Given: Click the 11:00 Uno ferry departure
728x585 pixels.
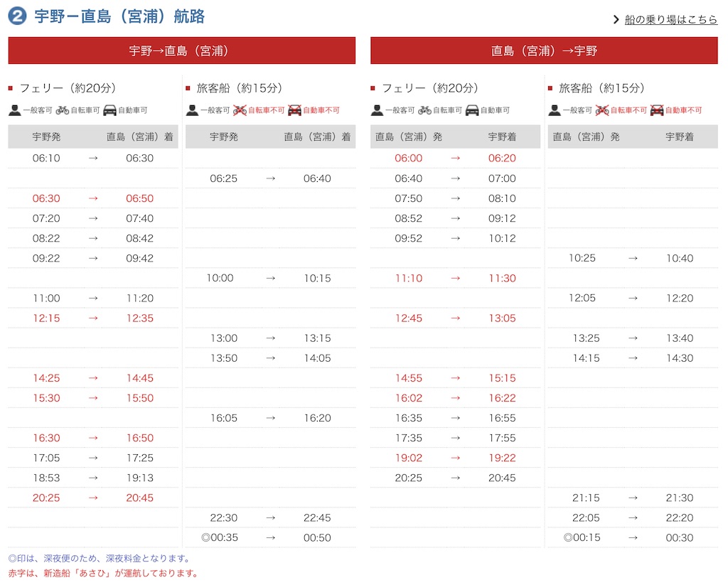Looking at the screenshot, I should tap(46, 299).
